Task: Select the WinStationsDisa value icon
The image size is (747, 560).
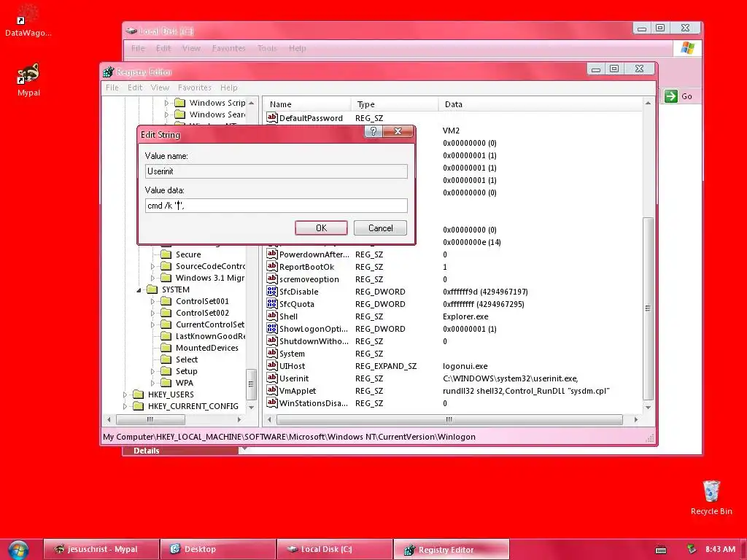Action: click(x=272, y=402)
